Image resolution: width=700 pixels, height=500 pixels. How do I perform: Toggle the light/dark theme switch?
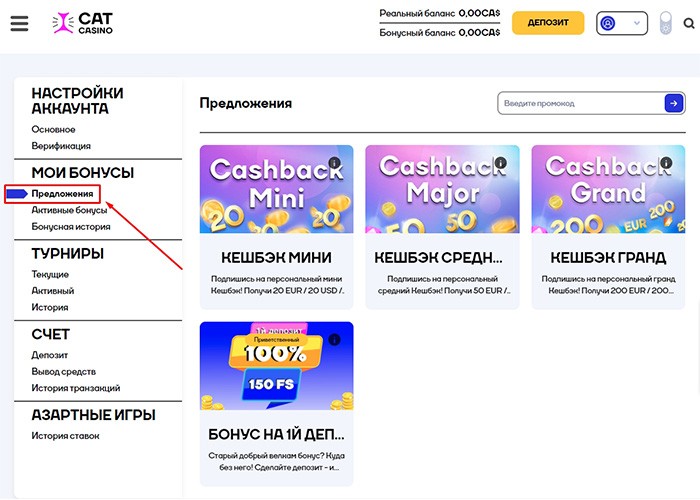pyautogui.click(x=667, y=23)
